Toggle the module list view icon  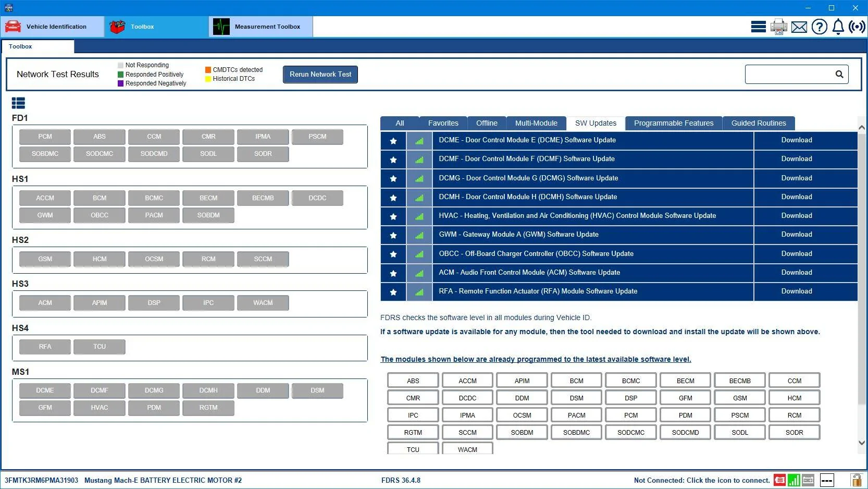[x=18, y=103]
